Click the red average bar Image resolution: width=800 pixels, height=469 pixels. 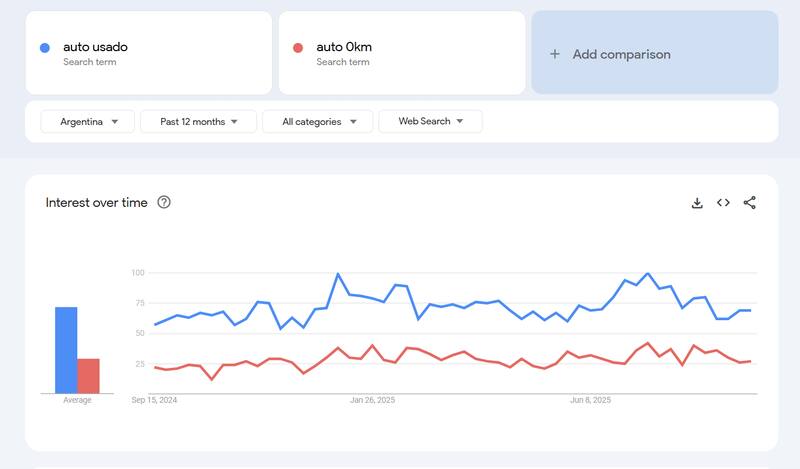88,375
